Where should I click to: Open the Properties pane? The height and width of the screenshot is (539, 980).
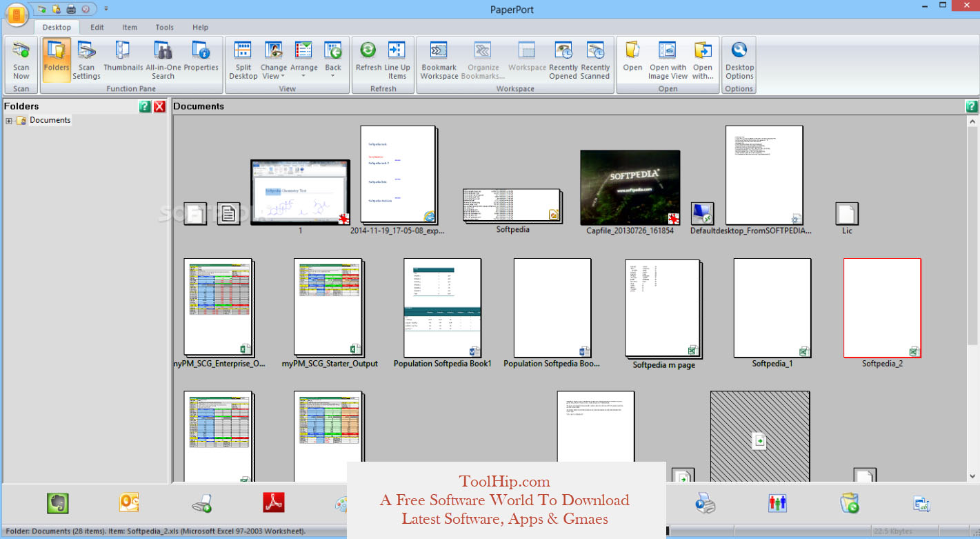(x=201, y=57)
